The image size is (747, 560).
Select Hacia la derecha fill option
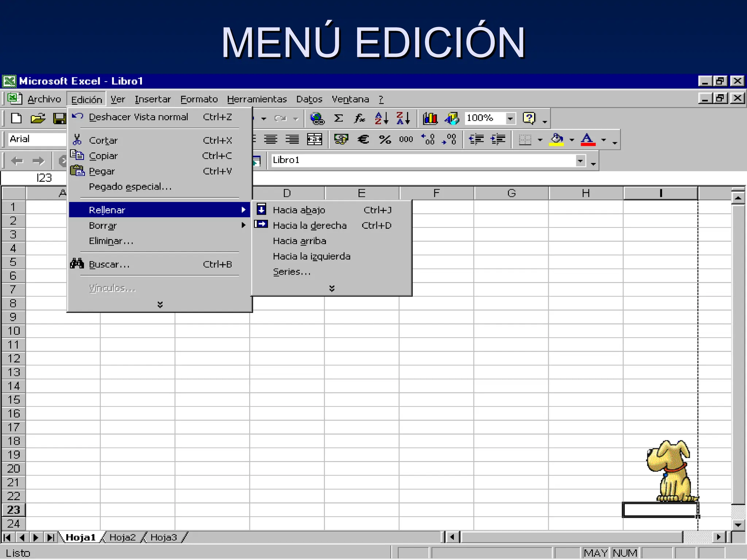click(332, 225)
